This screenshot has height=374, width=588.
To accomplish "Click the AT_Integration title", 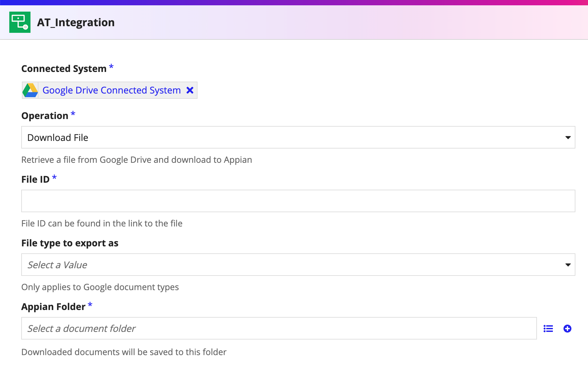I will click(76, 23).
